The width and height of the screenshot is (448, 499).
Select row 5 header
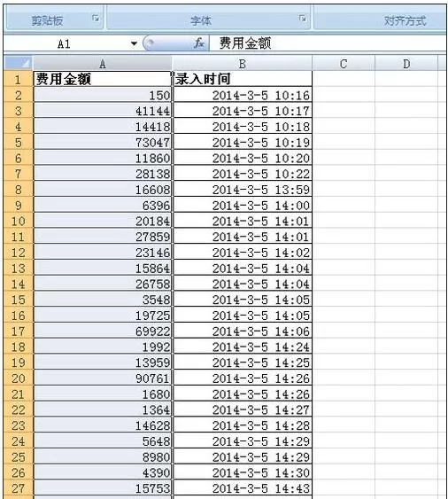tap(18, 142)
